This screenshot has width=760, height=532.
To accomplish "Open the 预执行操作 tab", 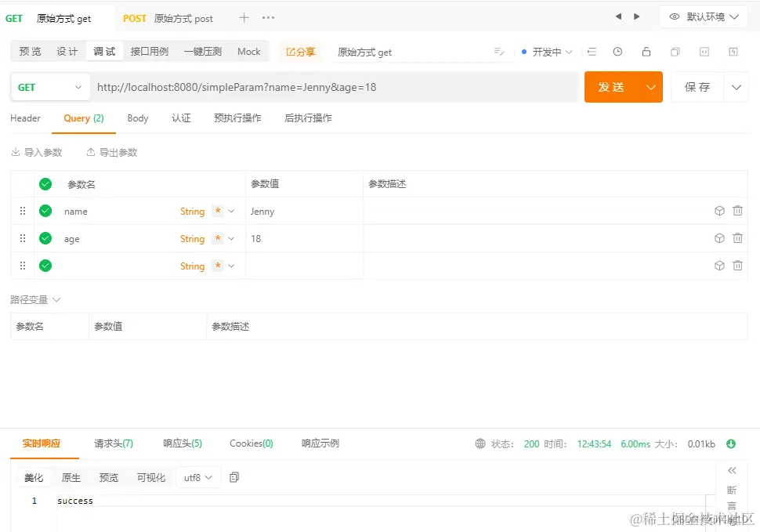I will [x=237, y=118].
